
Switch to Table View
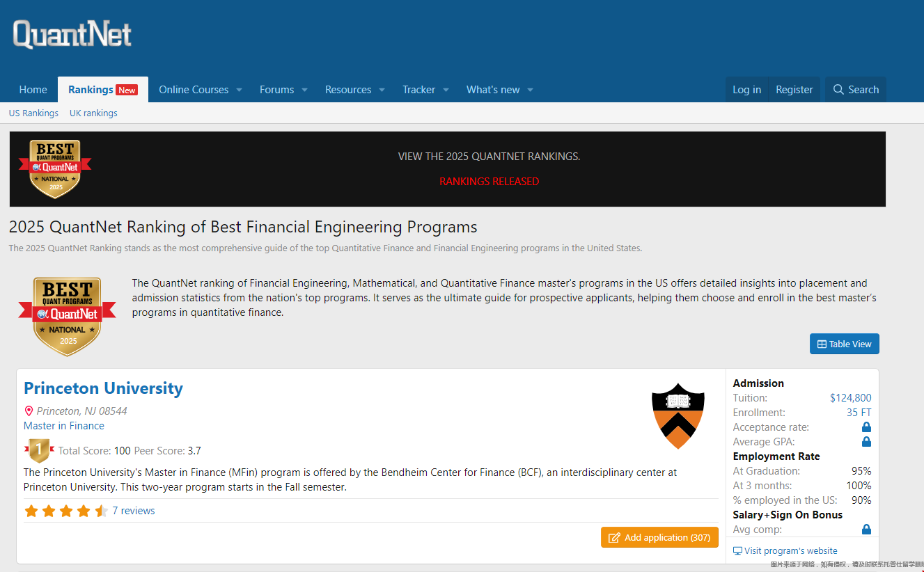point(845,344)
